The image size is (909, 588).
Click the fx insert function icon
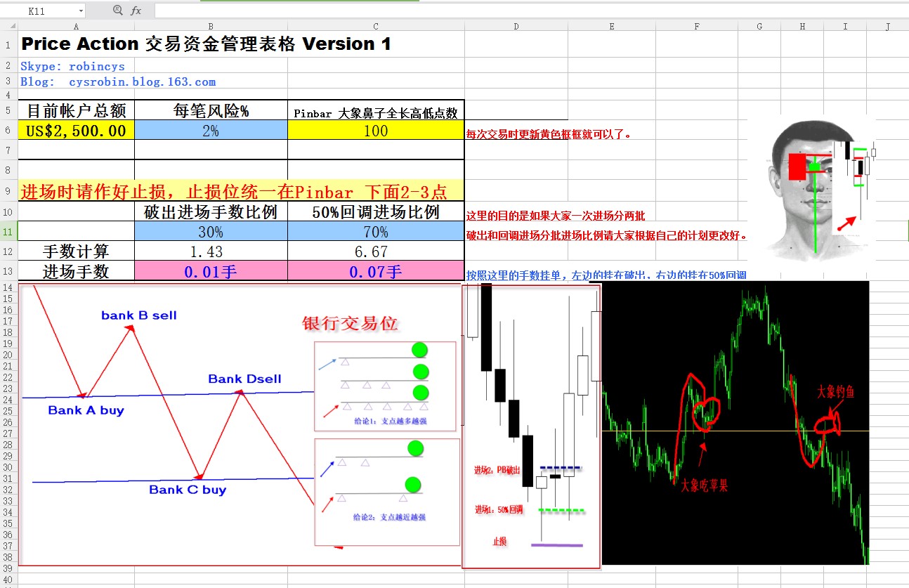click(x=136, y=11)
